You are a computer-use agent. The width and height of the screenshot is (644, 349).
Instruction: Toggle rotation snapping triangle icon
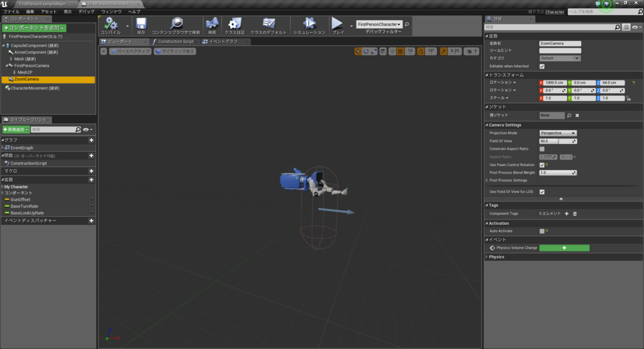[x=421, y=52]
